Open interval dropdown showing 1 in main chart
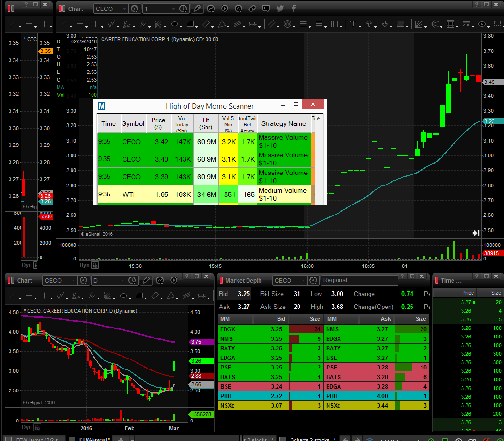This screenshot has height=441, width=504. pos(159,9)
